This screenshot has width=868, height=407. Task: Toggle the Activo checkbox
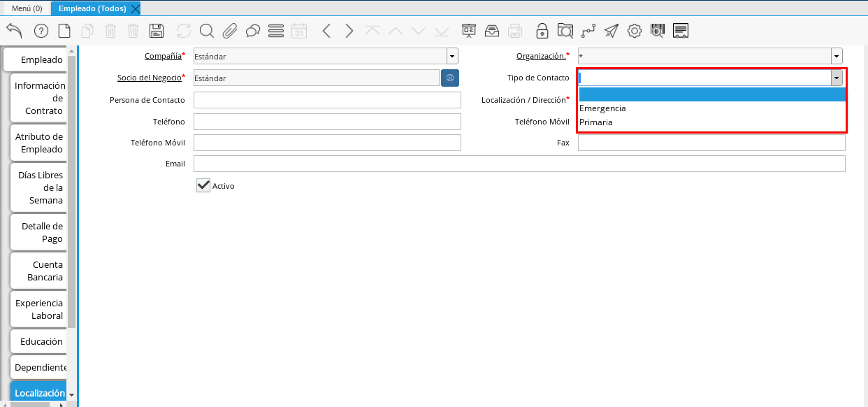[x=203, y=185]
